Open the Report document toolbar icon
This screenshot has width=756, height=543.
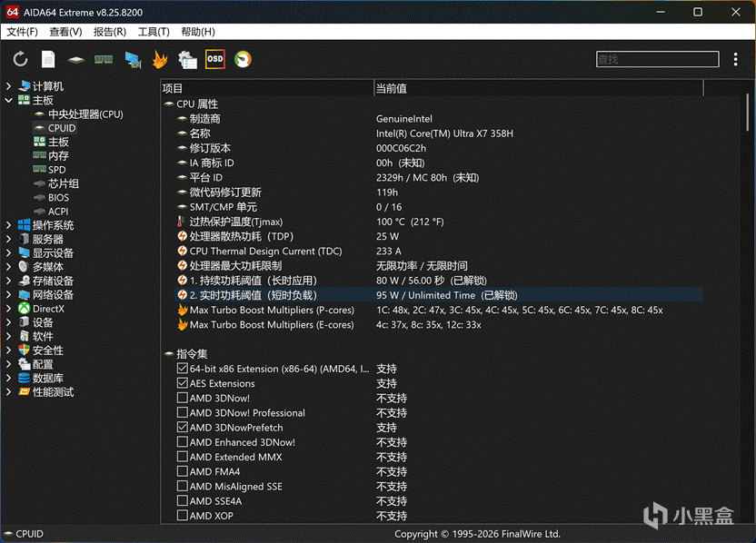(x=48, y=59)
